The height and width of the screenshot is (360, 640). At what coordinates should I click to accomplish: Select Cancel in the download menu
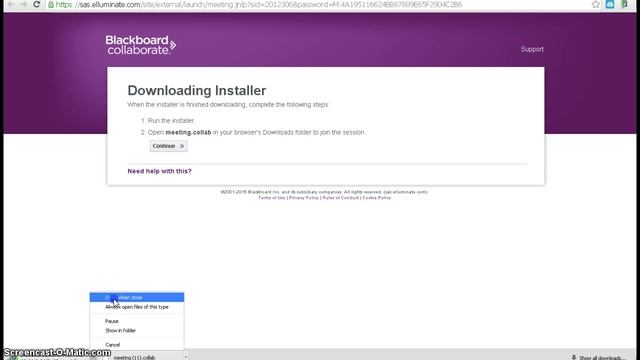(x=137, y=345)
